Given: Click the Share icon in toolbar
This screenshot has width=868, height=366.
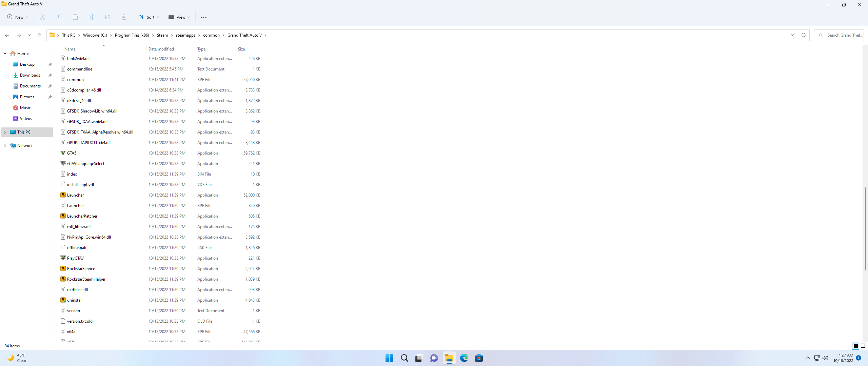Looking at the screenshot, I should 108,17.
